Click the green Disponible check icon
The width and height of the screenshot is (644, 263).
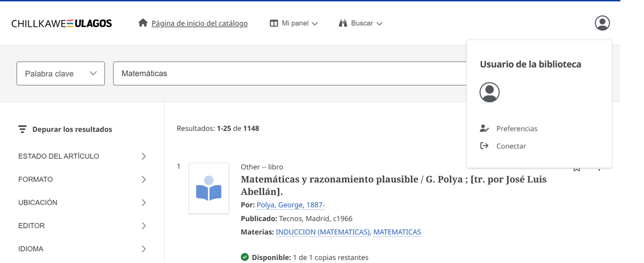(245, 257)
